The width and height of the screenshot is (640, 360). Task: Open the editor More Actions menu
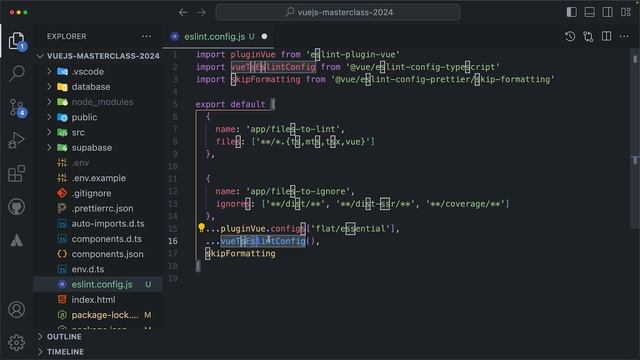pos(624,36)
